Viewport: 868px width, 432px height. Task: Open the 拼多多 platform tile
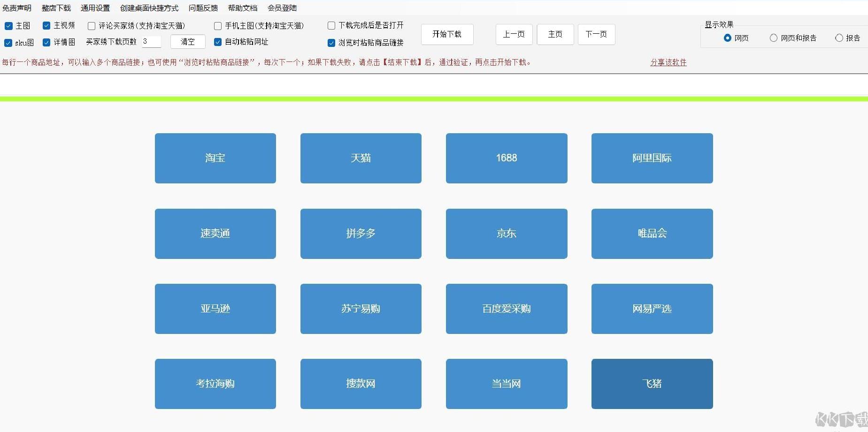pos(361,234)
